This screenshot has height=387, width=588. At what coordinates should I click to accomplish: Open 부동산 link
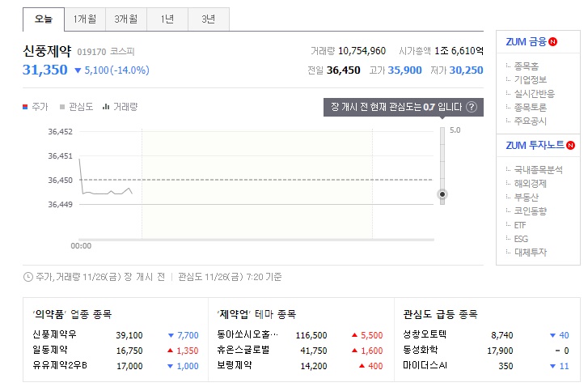click(x=527, y=198)
